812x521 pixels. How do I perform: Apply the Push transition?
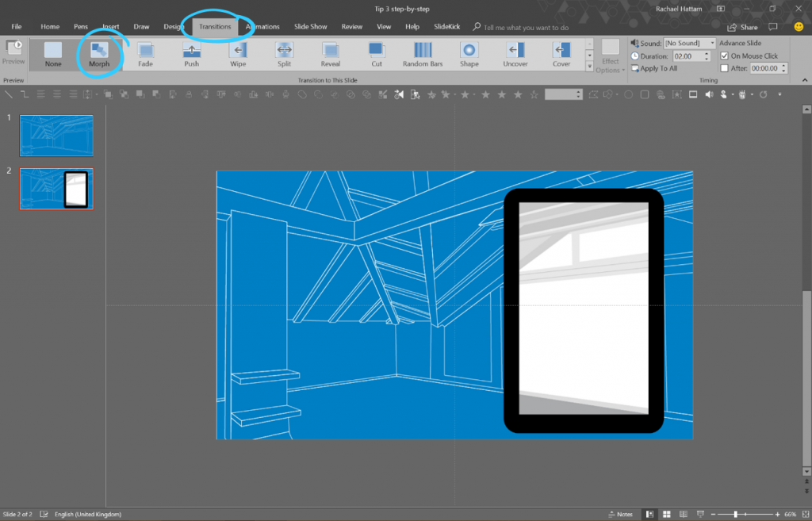point(190,54)
